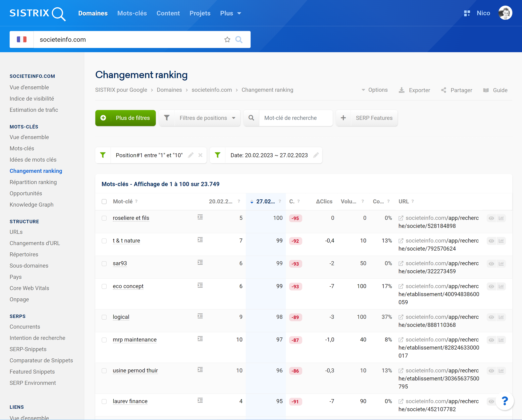Click the keyword search magnifier icon
This screenshot has width=522, height=420.
pos(251,118)
